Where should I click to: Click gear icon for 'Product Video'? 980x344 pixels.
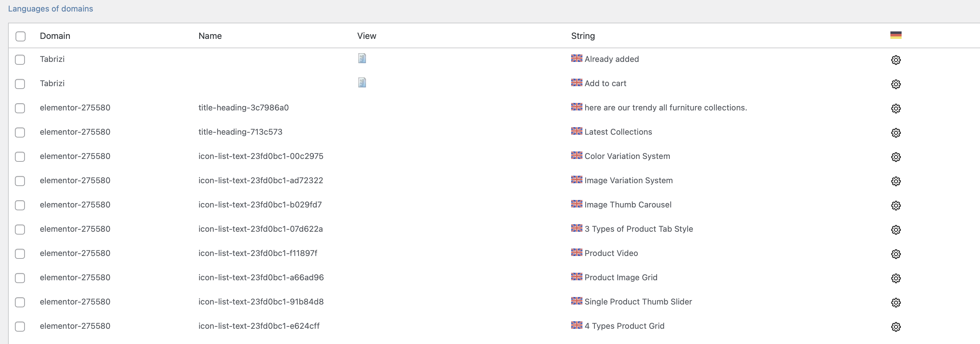pos(896,254)
